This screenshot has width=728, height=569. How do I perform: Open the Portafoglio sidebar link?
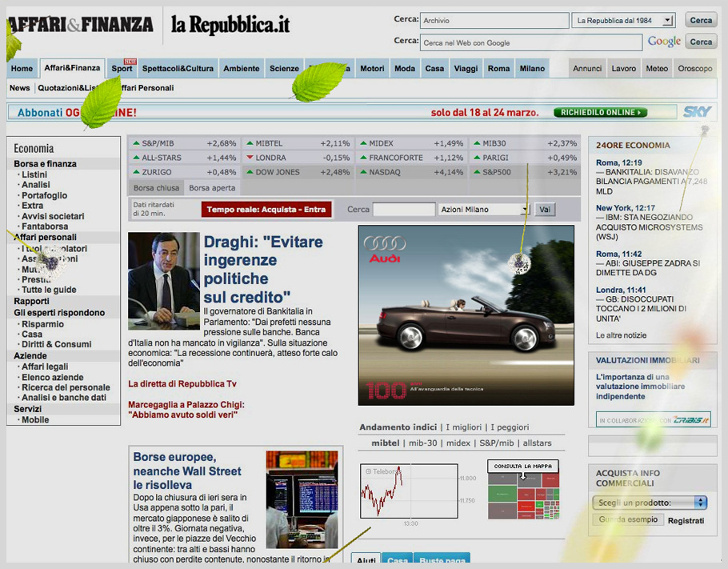(x=45, y=195)
